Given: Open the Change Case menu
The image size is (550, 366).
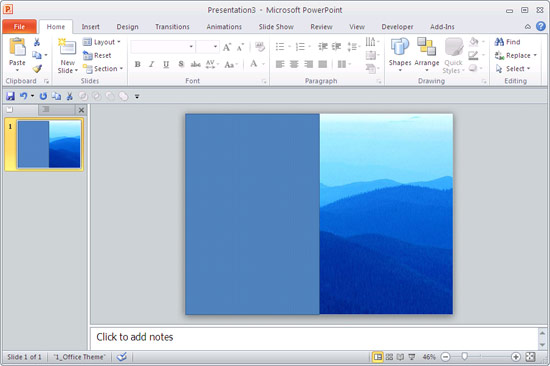Looking at the screenshot, I should click(x=231, y=64).
